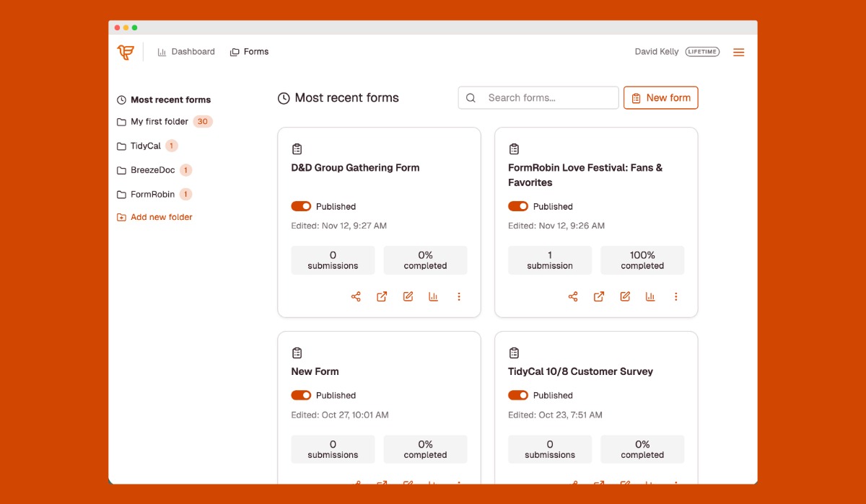Viewport: 866px width, 504px height.
Task: Click the FormRobin bird logo
Action: (x=126, y=52)
